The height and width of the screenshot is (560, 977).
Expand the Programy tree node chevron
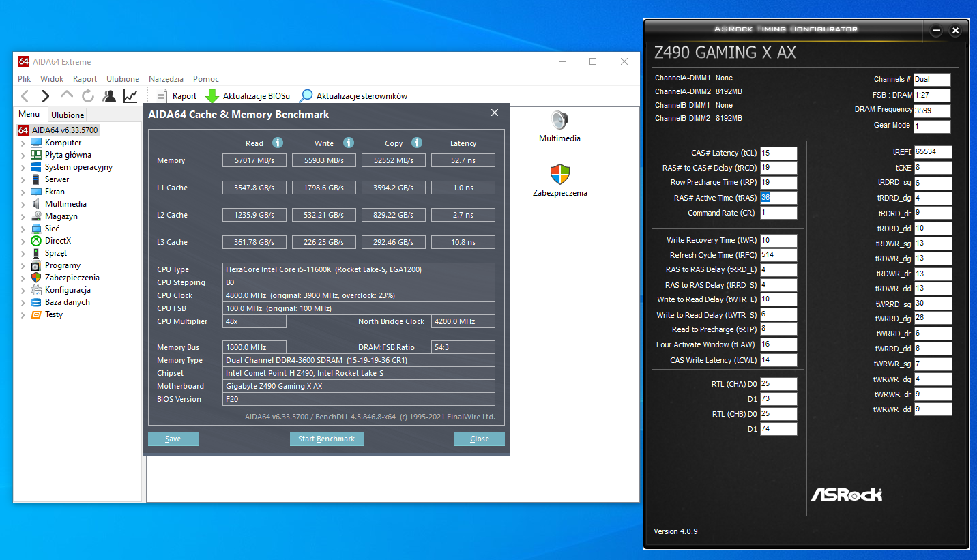point(23,265)
